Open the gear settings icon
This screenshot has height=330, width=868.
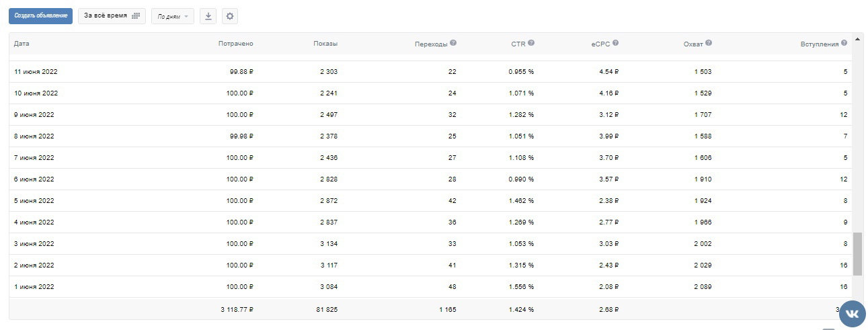click(x=229, y=16)
